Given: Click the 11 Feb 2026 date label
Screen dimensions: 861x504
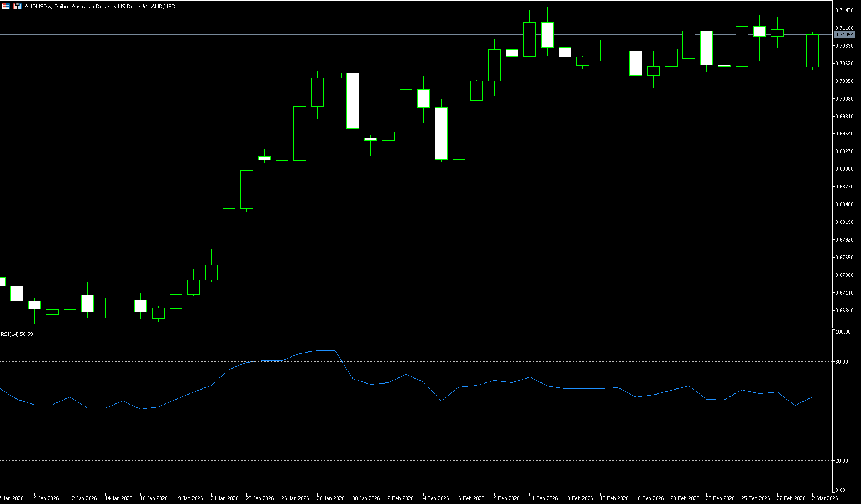Looking at the screenshot, I should pyautogui.click(x=543, y=498).
